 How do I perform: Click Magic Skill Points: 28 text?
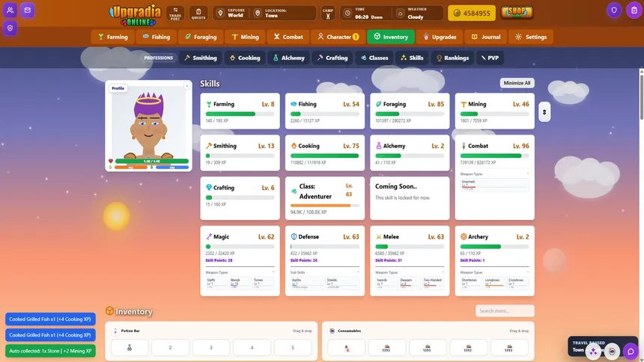(219, 260)
